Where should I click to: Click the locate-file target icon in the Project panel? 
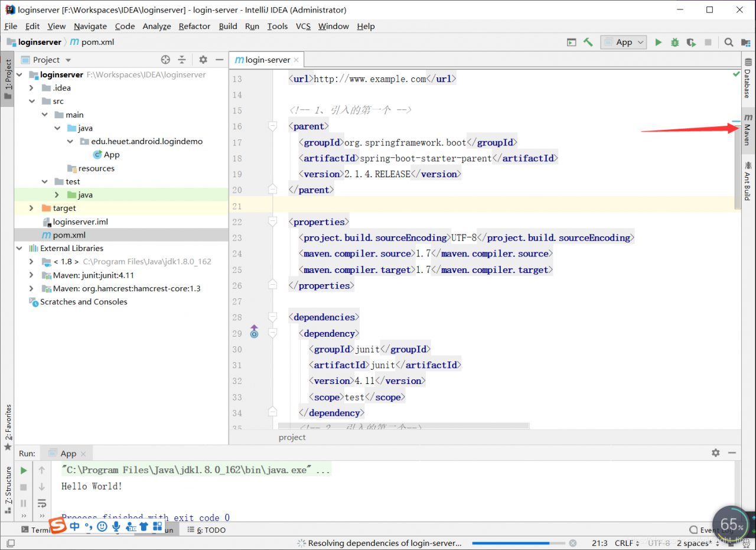click(x=165, y=60)
